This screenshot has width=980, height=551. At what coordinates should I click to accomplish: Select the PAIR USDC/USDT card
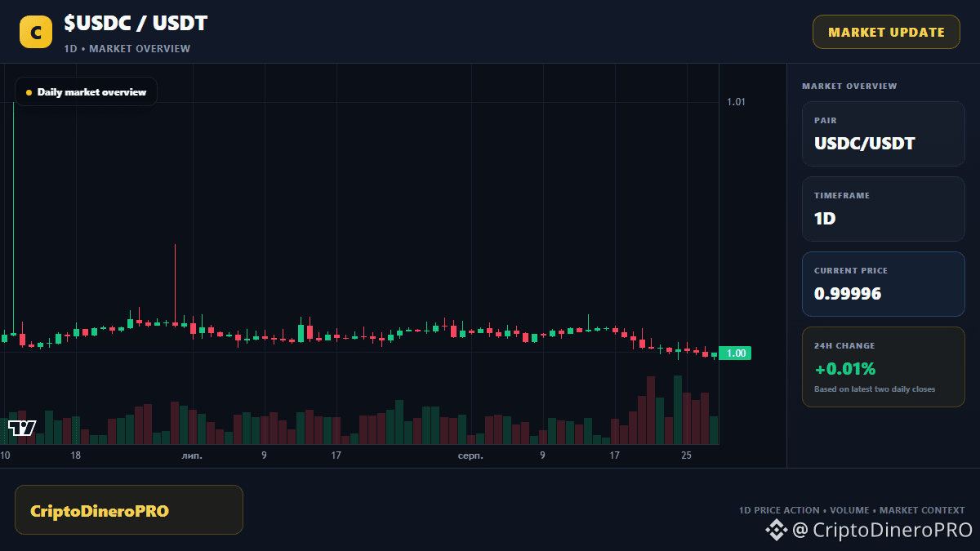point(884,134)
